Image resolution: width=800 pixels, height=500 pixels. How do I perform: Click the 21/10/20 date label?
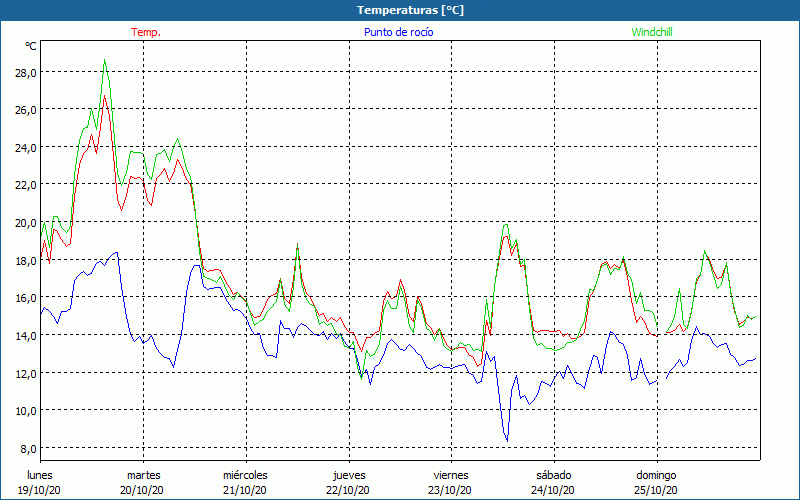pyautogui.click(x=245, y=490)
